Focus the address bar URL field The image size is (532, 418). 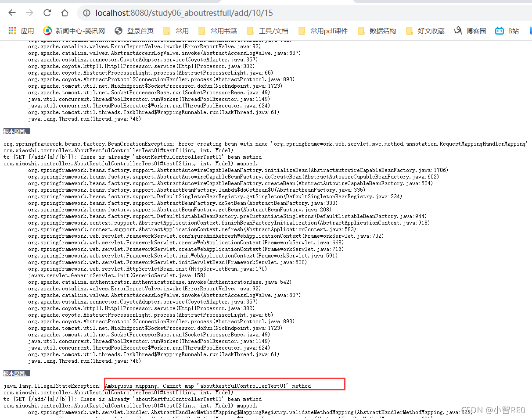tap(305, 13)
